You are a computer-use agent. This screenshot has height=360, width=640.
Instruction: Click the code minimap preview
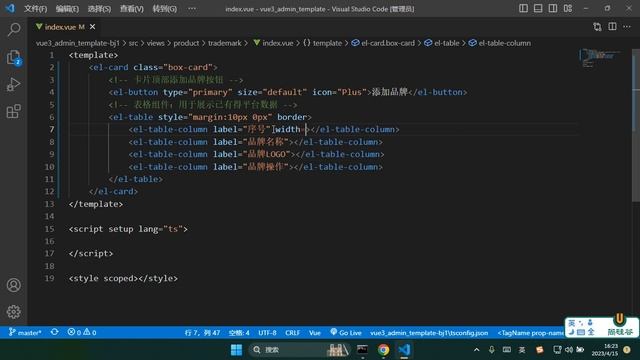click(600, 58)
